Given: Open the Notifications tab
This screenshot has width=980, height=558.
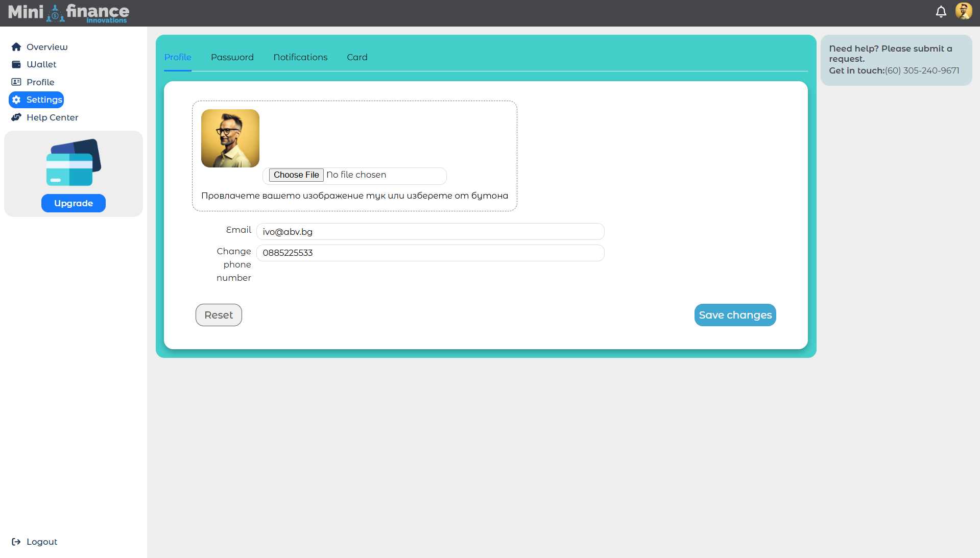Looking at the screenshot, I should click(x=300, y=57).
